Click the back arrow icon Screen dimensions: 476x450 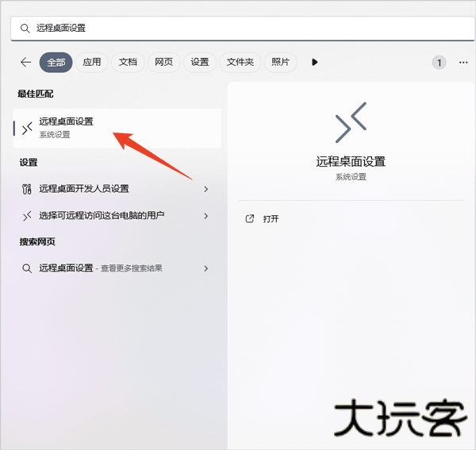25,62
